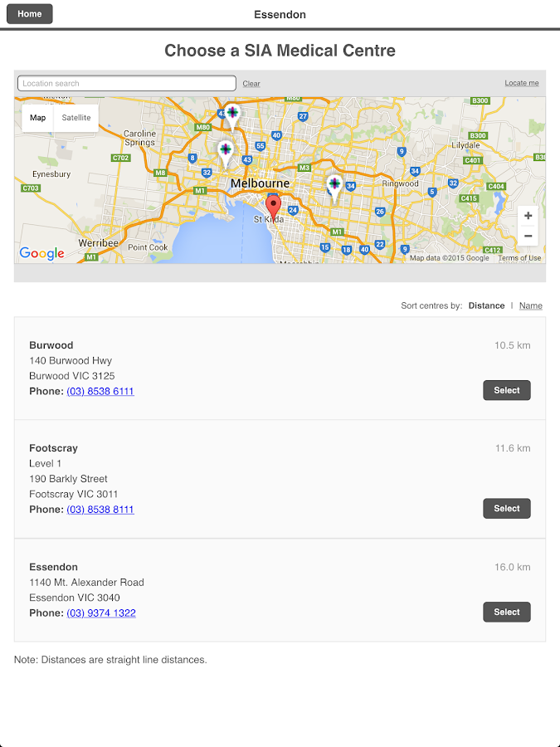
Task: Click the C415 road shield on map
Action: pyautogui.click(x=469, y=198)
